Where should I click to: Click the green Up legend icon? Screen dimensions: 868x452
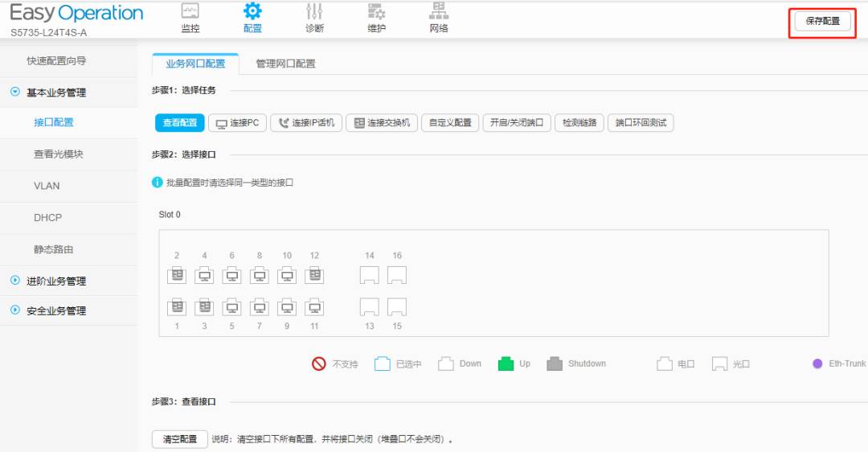click(x=506, y=364)
